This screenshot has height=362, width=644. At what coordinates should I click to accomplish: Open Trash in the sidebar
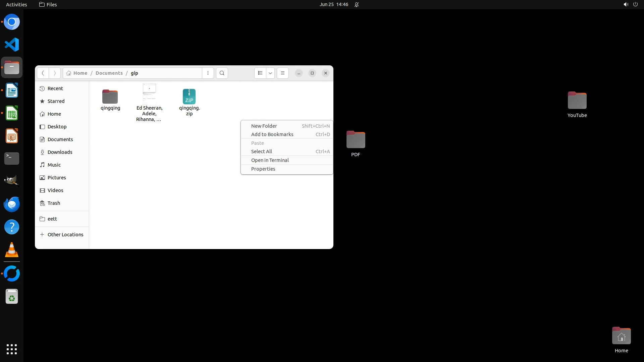(x=54, y=203)
